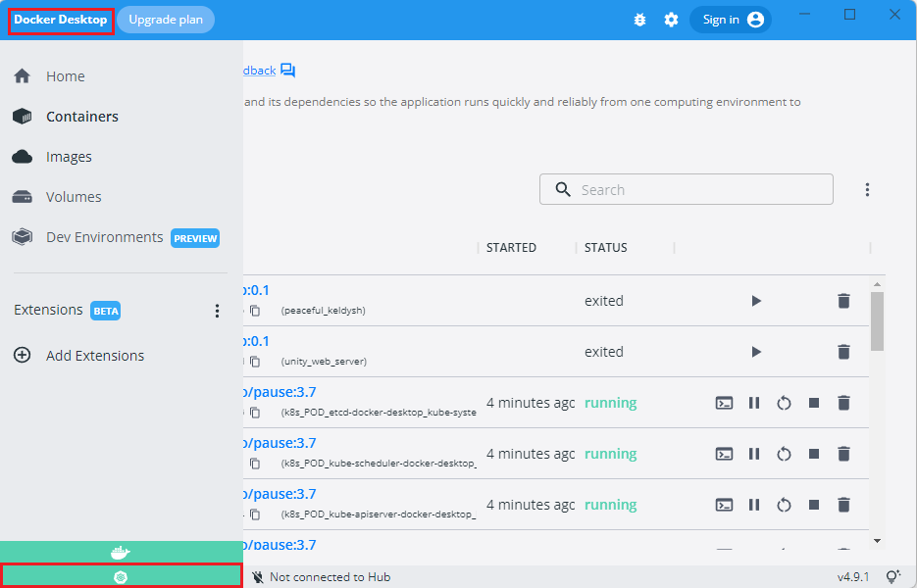Viewport: 917px width, 588px height.
Task: Copy ID of peaceful_keldysh container
Action: (255, 311)
